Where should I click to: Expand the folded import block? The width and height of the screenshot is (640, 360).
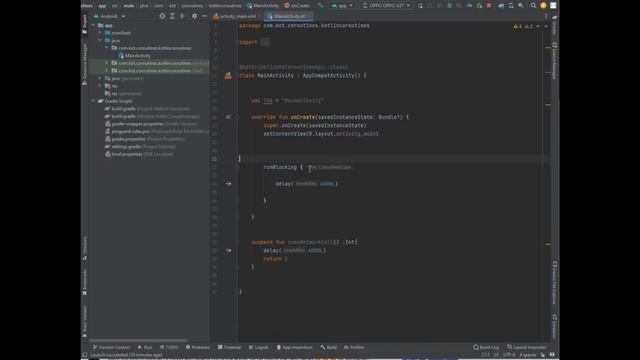265,42
